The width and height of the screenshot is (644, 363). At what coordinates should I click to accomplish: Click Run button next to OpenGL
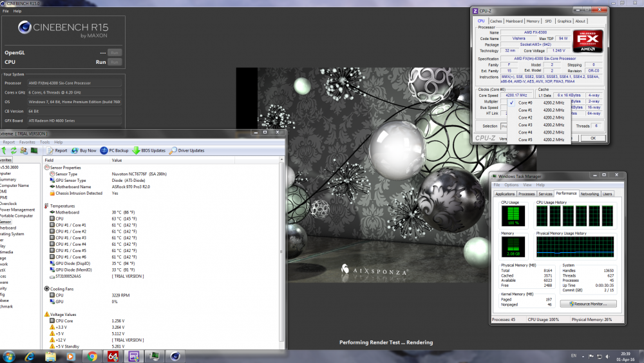(115, 53)
